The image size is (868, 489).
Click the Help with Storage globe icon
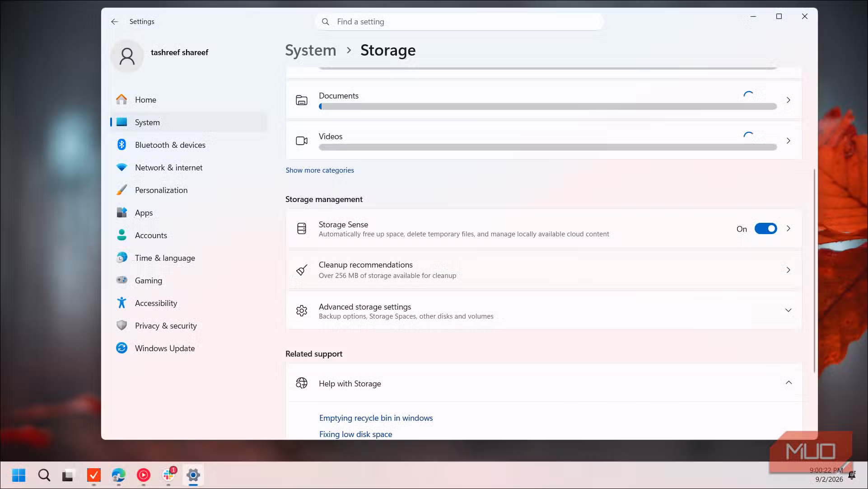tap(302, 383)
